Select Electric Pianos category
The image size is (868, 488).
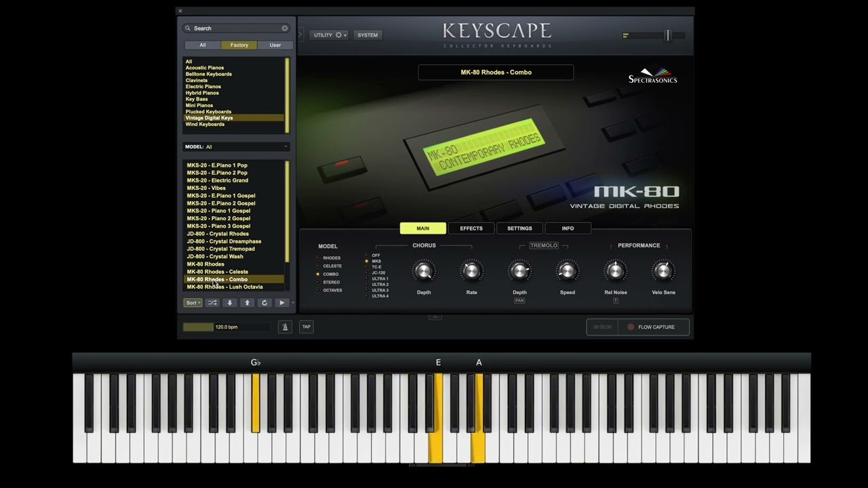pyautogui.click(x=203, y=87)
